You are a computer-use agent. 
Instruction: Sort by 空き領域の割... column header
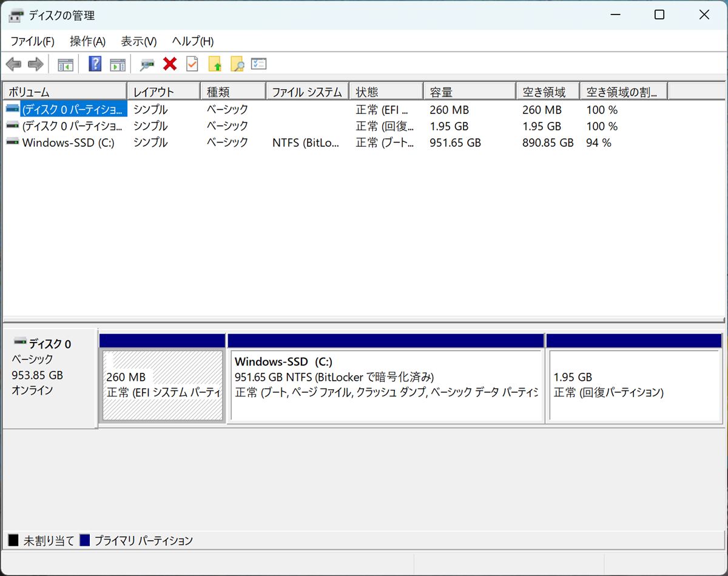pos(624,92)
